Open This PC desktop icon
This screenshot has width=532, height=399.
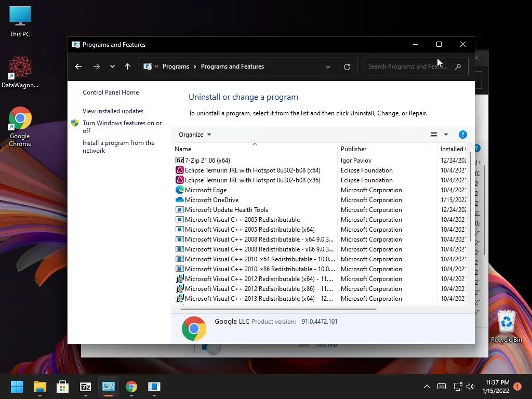point(20,22)
